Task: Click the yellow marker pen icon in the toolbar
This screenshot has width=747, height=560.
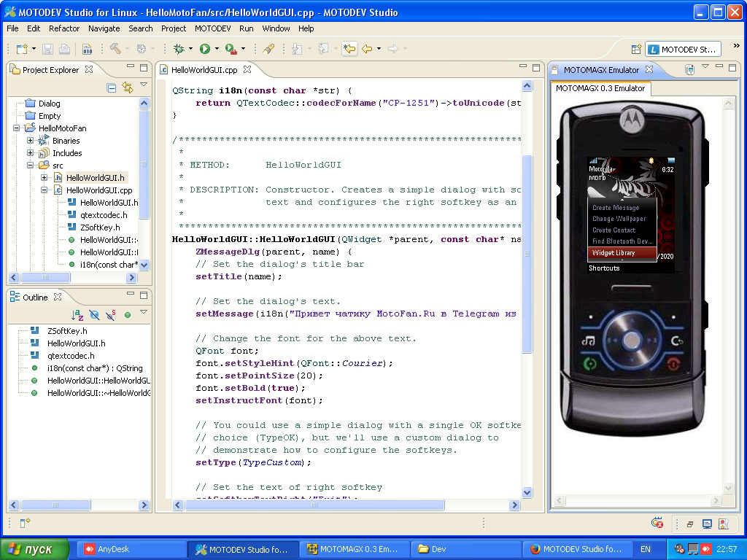Action: click(268, 49)
